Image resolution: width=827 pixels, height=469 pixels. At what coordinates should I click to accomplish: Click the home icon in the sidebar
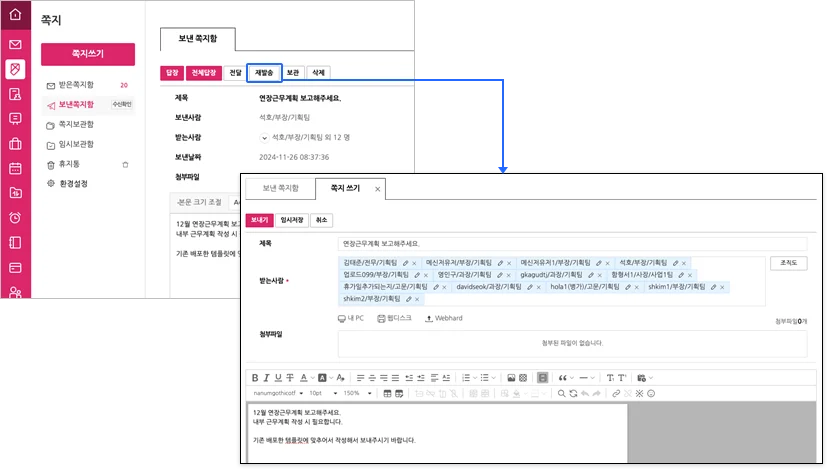tap(15, 15)
